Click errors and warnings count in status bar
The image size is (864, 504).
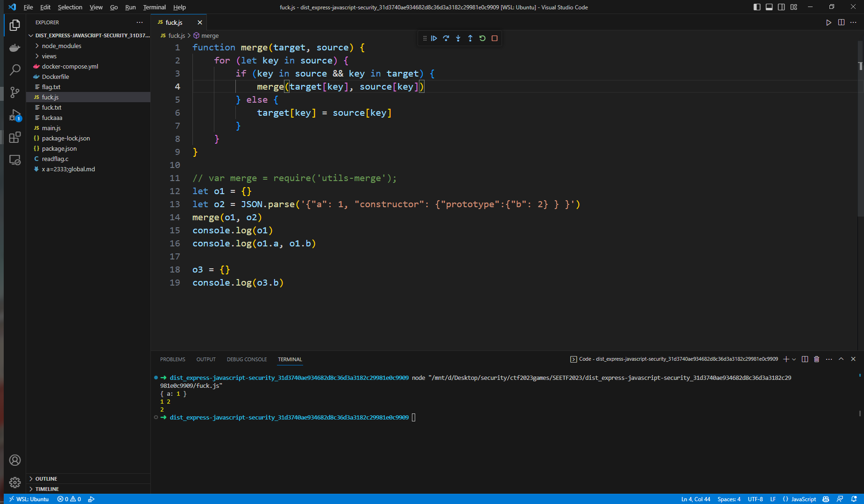pyautogui.click(x=69, y=499)
